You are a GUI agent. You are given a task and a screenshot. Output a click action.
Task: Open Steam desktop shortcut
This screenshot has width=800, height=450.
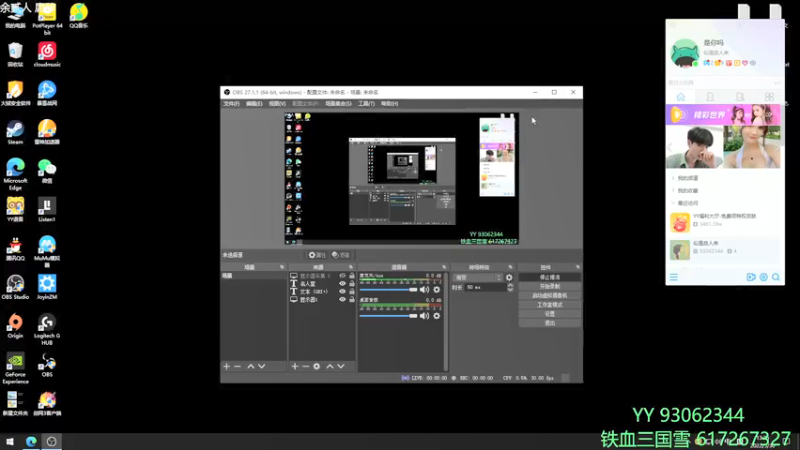tap(15, 133)
